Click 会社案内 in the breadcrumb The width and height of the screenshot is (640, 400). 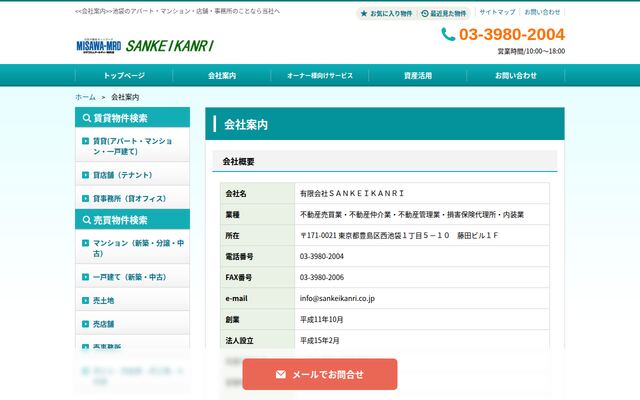pyautogui.click(x=125, y=97)
